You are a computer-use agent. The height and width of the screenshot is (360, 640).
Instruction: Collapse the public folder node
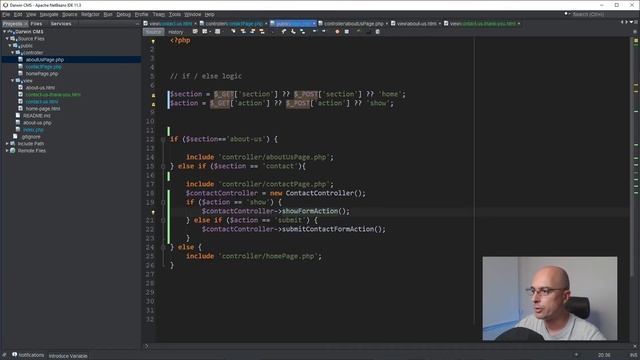[10, 45]
